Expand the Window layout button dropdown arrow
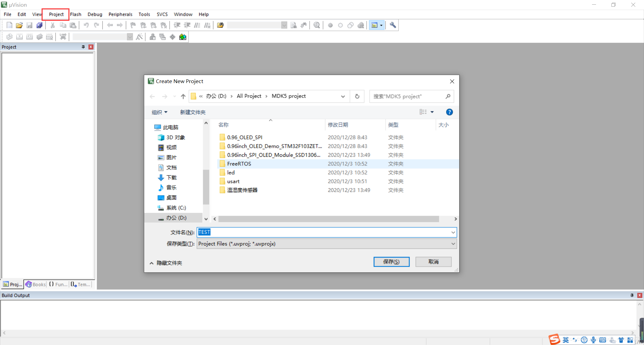Viewport: 644px width, 345px height. (x=381, y=25)
